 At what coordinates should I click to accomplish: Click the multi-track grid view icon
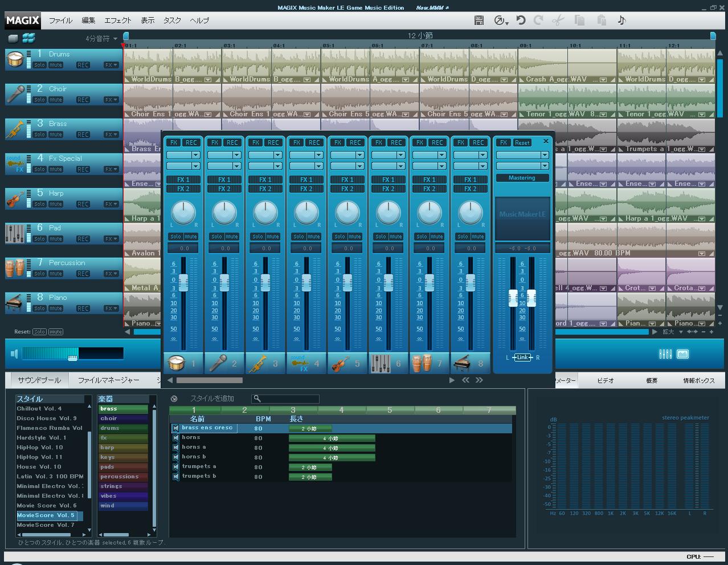click(x=28, y=38)
